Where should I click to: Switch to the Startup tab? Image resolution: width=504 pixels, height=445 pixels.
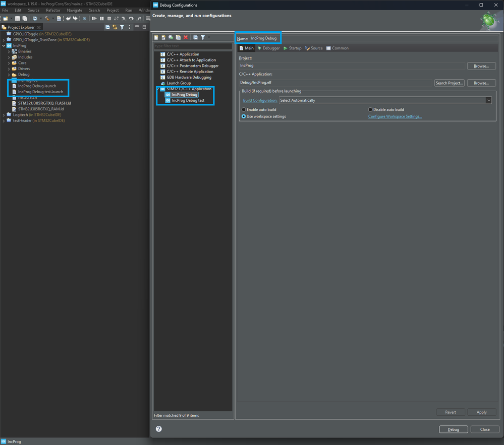coord(293,48)
